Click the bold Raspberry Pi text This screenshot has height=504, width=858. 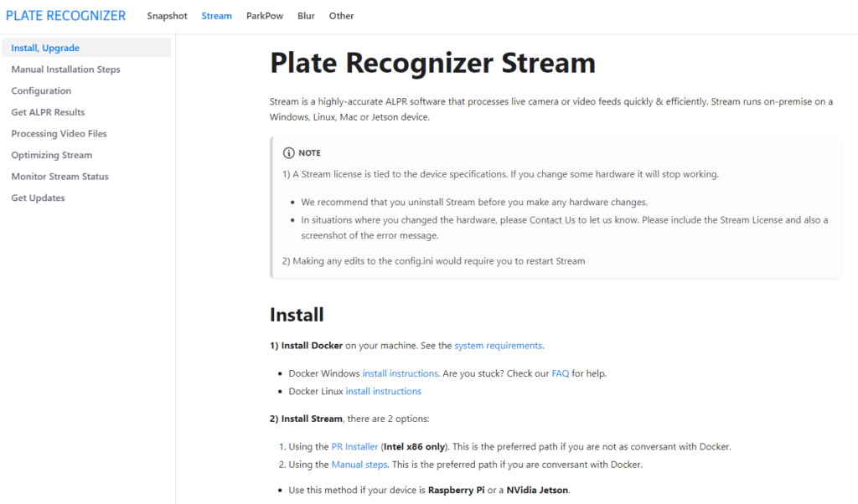tap(457, 490)
